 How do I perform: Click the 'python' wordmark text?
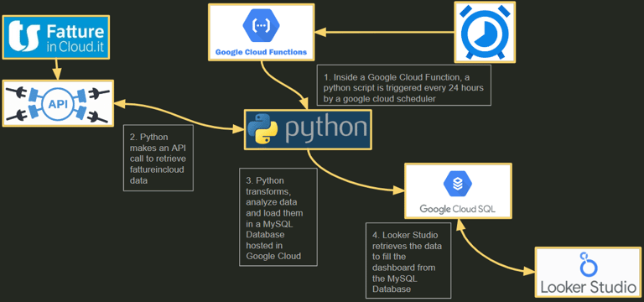[x=326, y=129]
